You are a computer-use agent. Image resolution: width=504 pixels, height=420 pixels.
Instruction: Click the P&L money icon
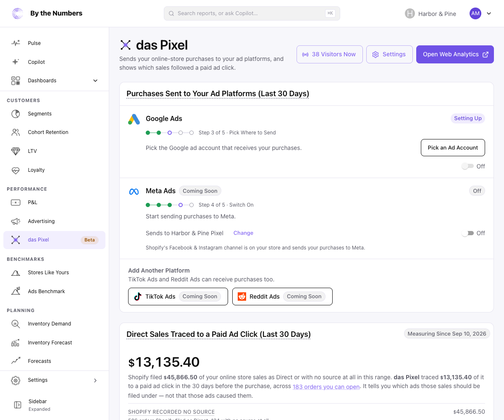pos(16,202)
